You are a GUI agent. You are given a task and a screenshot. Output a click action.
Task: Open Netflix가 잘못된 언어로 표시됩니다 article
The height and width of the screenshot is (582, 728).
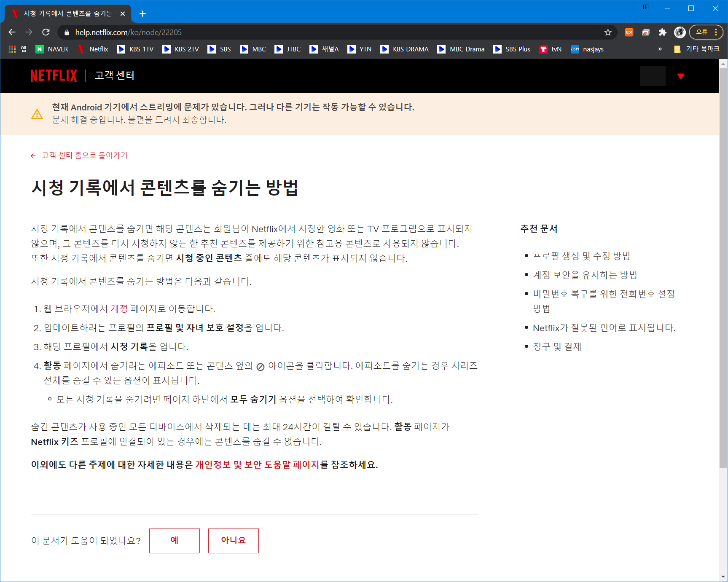pos(604,327)
